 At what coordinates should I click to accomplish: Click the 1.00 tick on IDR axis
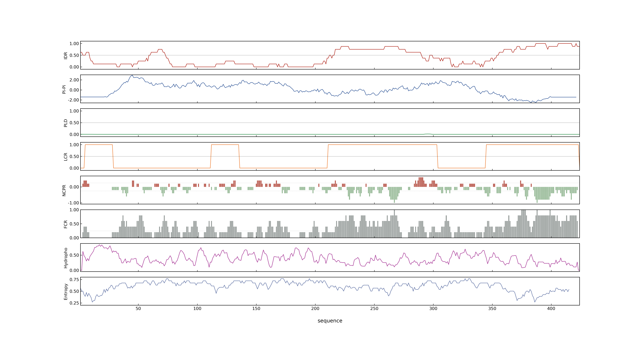74,44
